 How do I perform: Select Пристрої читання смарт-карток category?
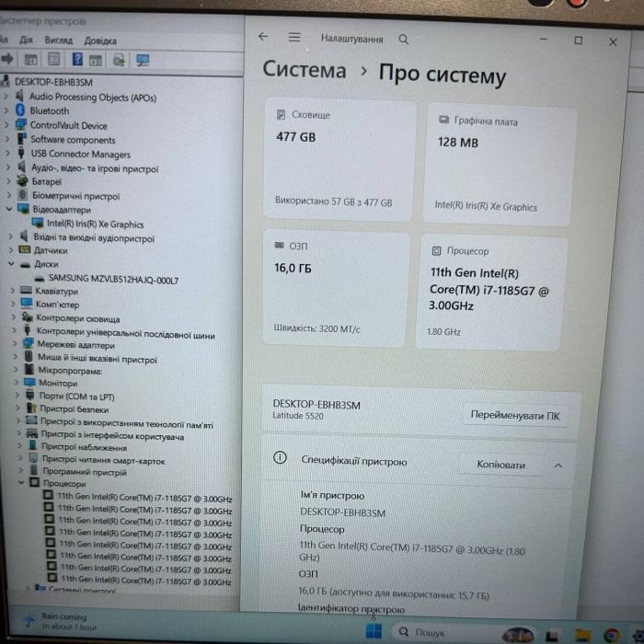(103, 460)
